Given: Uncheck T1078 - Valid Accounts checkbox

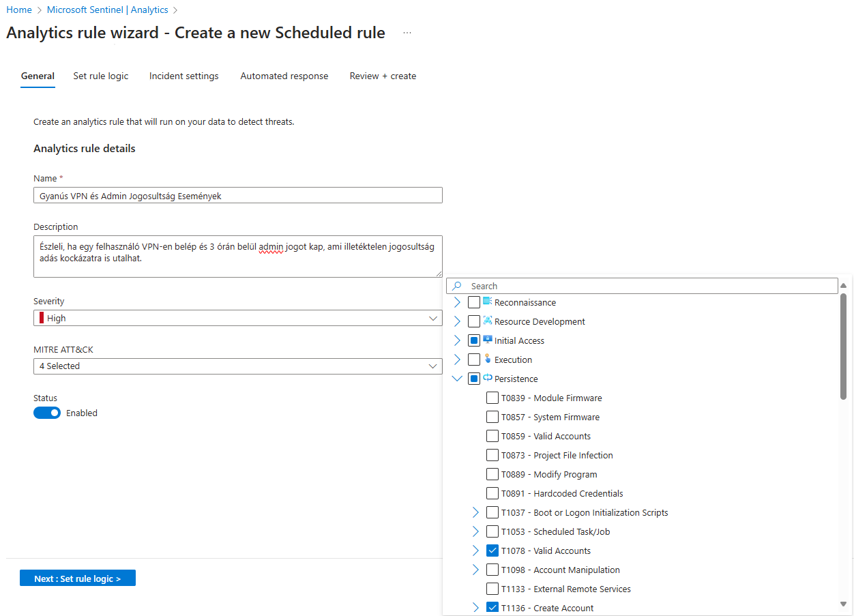Looking at the screenshot, I should [x=492, y=551].
